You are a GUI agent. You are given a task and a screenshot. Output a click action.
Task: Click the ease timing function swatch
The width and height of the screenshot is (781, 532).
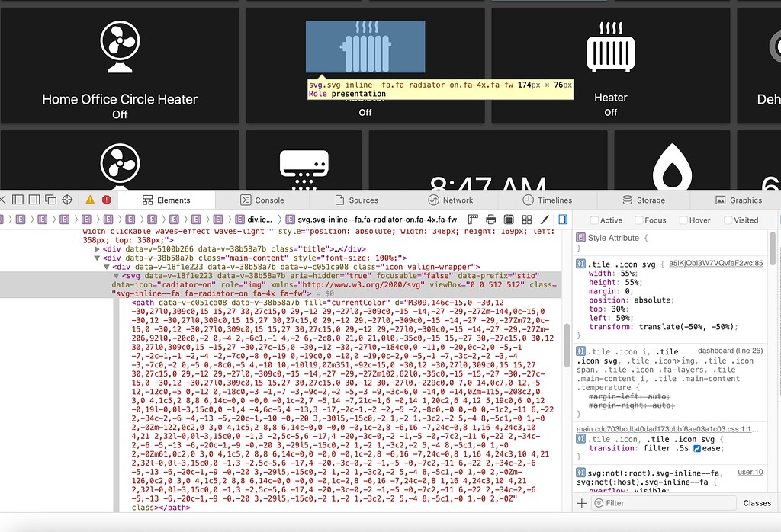[x=697, y=448]
